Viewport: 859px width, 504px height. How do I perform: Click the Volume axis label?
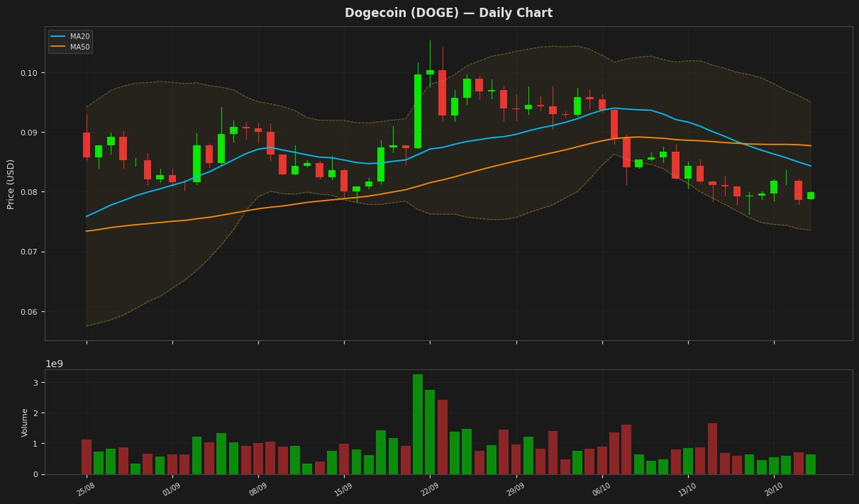pos(25,422)
